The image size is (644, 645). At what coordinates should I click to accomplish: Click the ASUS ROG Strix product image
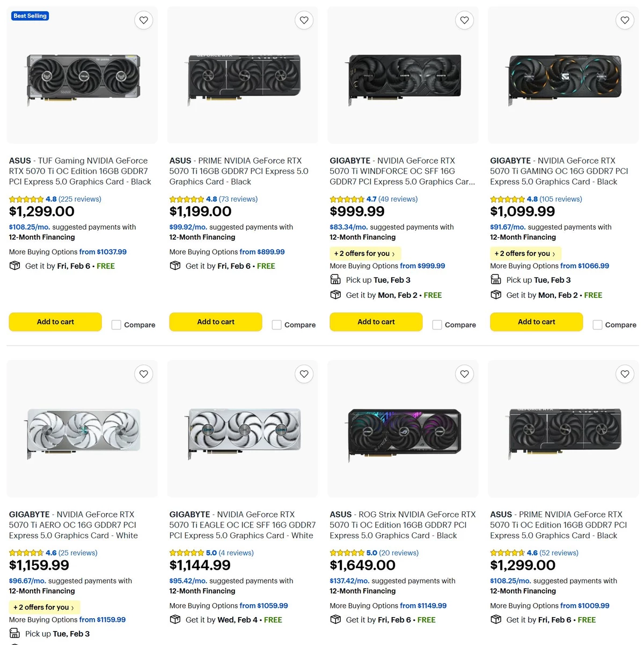402,429
